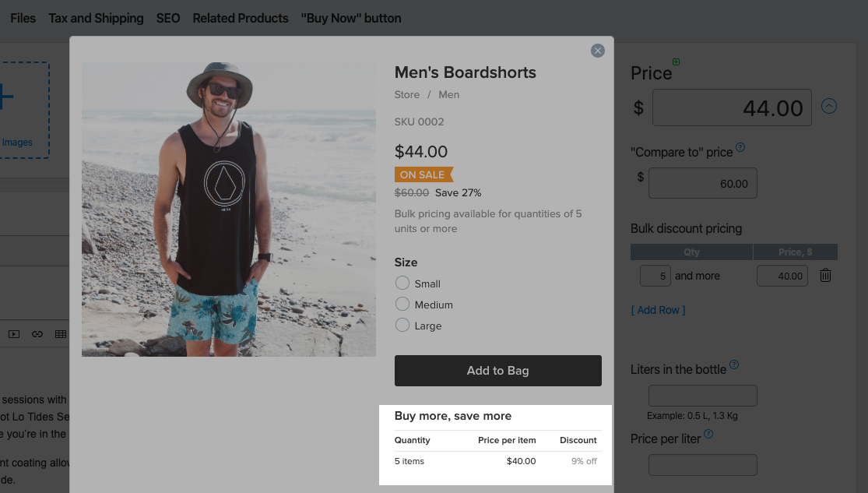Open help tooltip for Price per liter
This screenshot has width=868, height=493.
click(708, 435)
